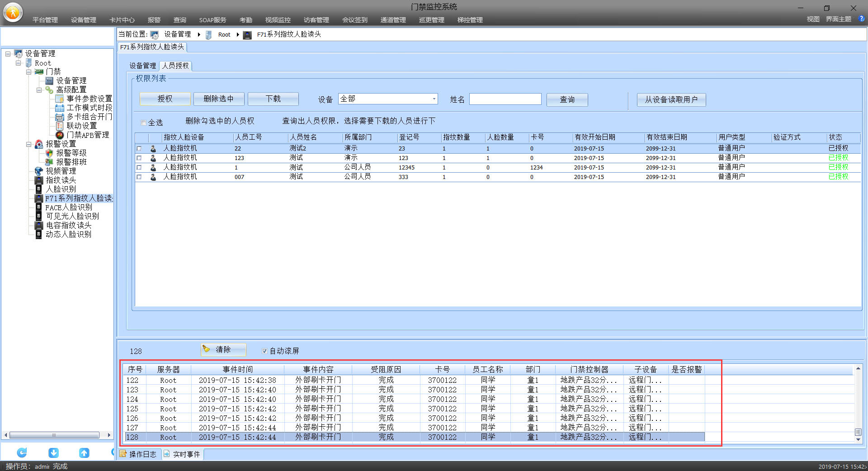Click the orange application logo button
Viewport: 868px width, 471px height.
point(13,12)
